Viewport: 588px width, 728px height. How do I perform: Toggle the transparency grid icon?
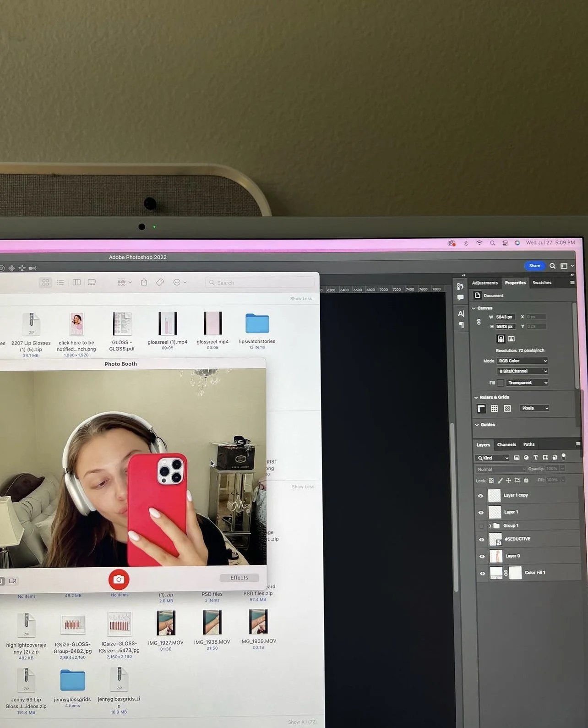pyautogui.click(x=507, y=408)
